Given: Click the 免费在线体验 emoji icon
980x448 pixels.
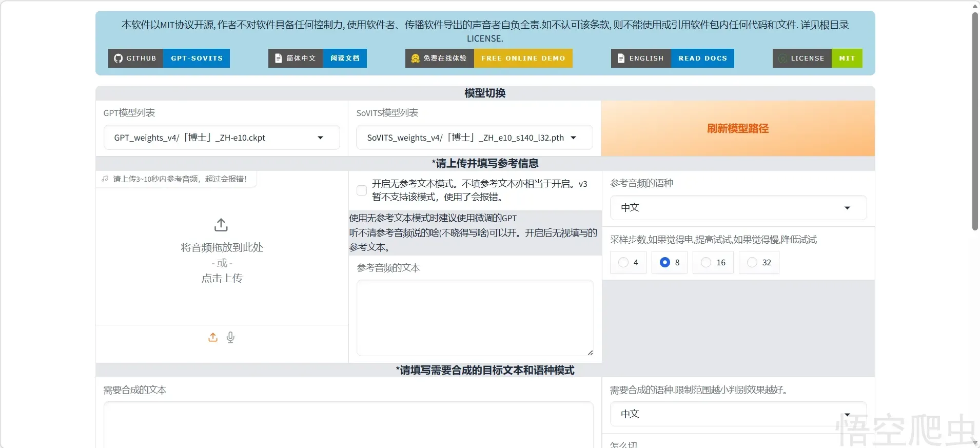Looking at the screenshot, I should click(x=416, y=59).
